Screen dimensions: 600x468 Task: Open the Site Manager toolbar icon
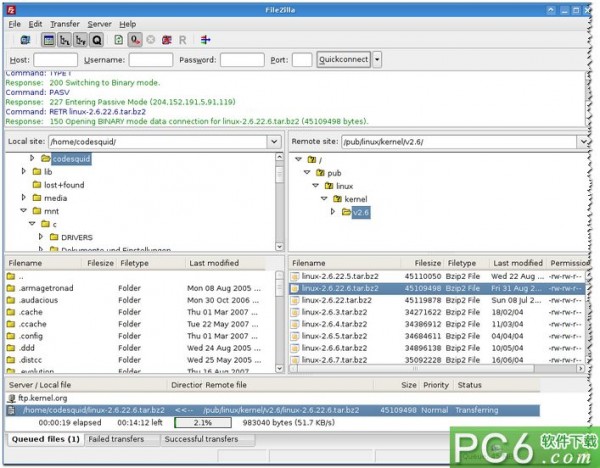point(25,40)
